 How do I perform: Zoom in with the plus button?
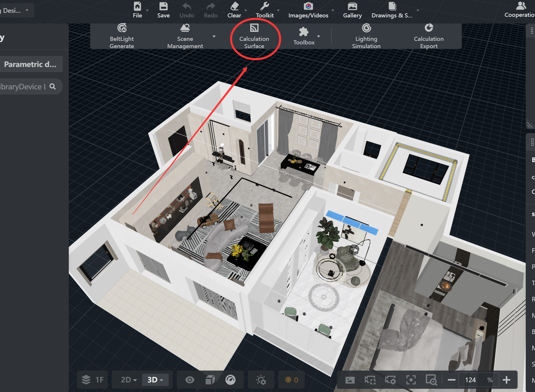pos(507,380)
